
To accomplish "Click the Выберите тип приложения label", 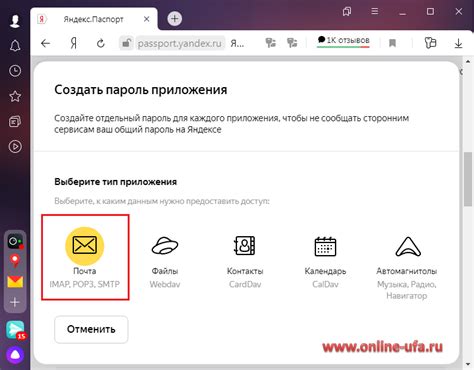I will [x=116, y=182].
